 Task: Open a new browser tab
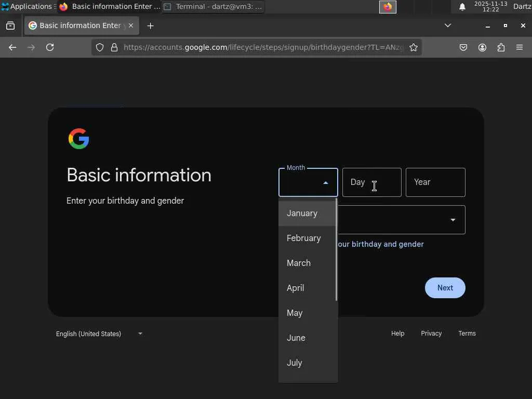coord(150,26)
